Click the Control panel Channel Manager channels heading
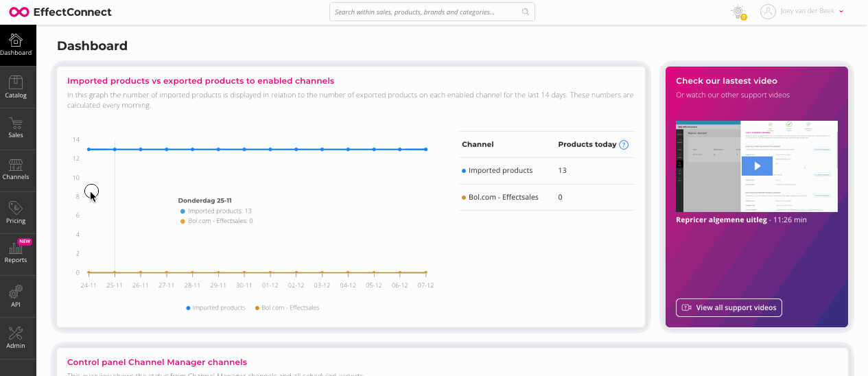 point(157,362)
